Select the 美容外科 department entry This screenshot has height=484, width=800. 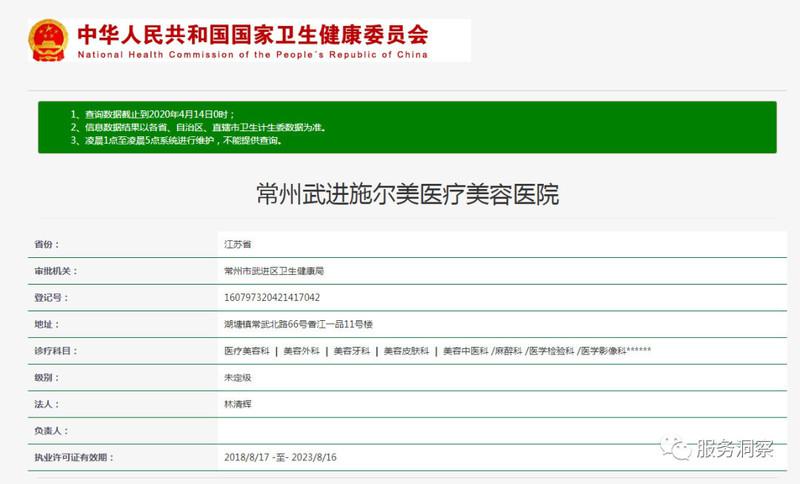pos(301,351)
